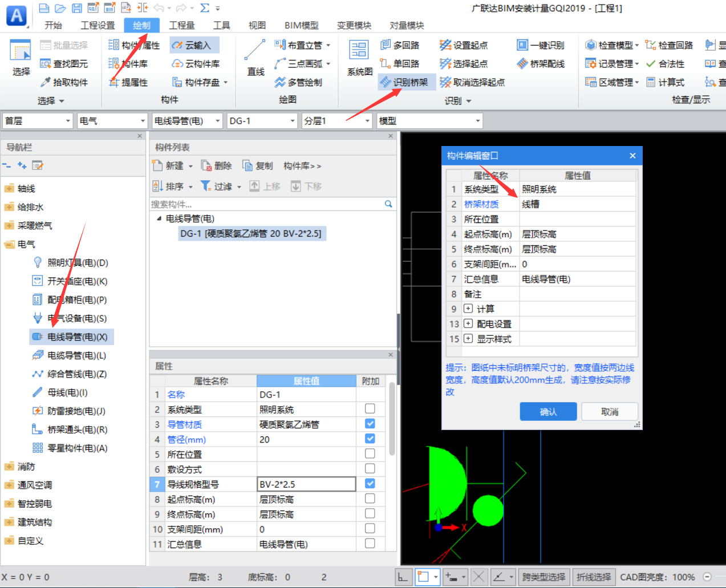
Task: Select 电缆导管(电)(L) in the navigation tree
Action: 72,355
